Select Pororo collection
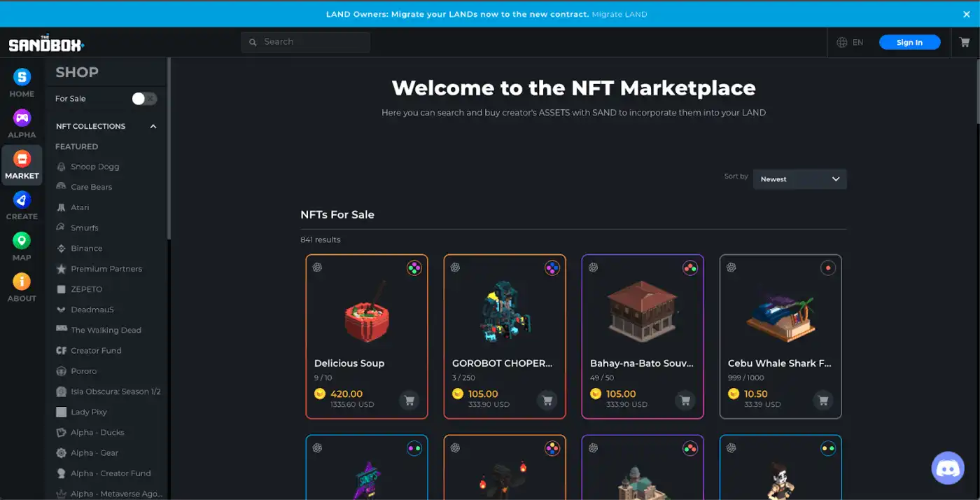 [83, 371]
